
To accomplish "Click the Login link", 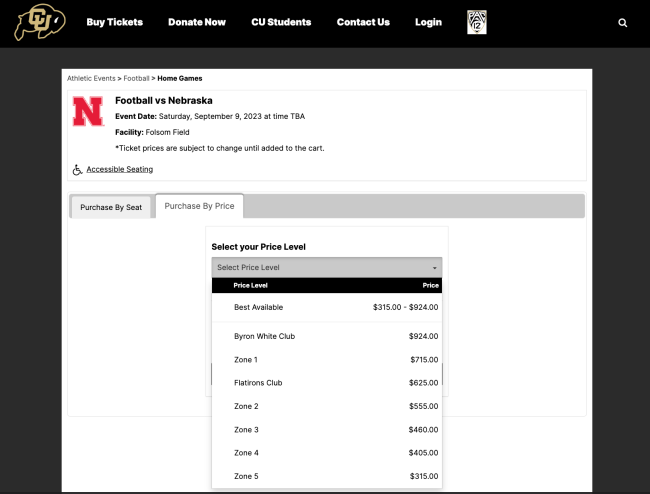I will (x=428, y=22).
